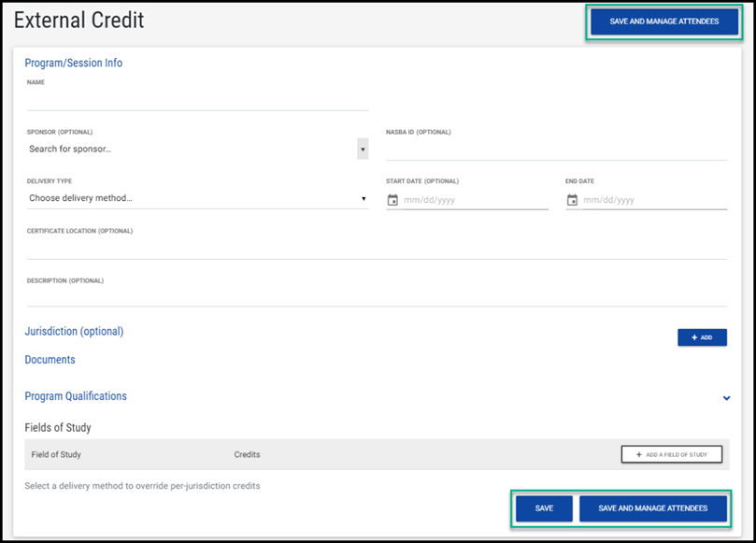Select the Certificate Location field
The height and width of the screenshot is (543, 756).
click(x=377, y=248)
